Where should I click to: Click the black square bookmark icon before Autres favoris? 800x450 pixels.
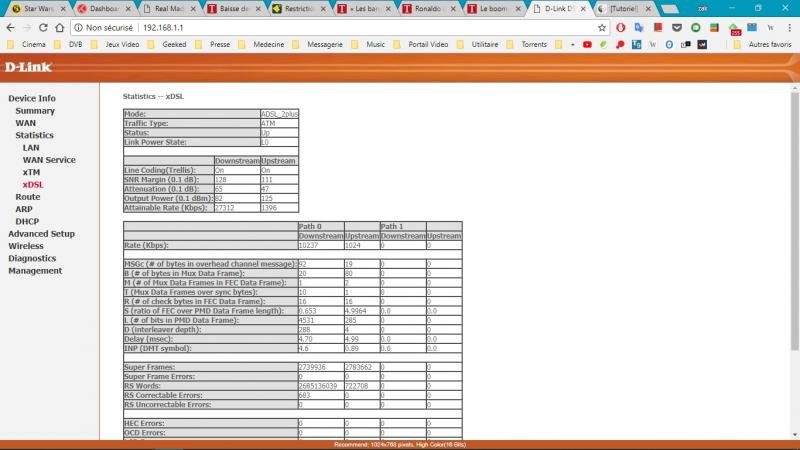pyautogui.click(x=703, y=44)
